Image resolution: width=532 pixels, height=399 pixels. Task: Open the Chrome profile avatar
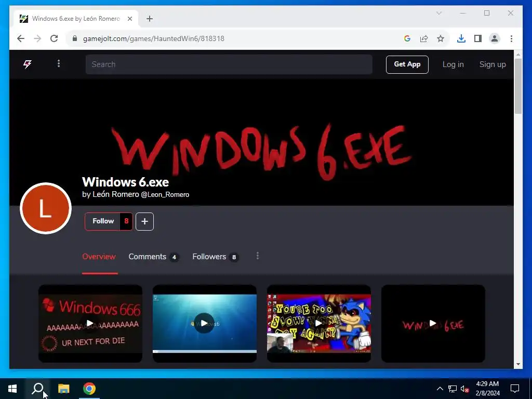point(495,38)
